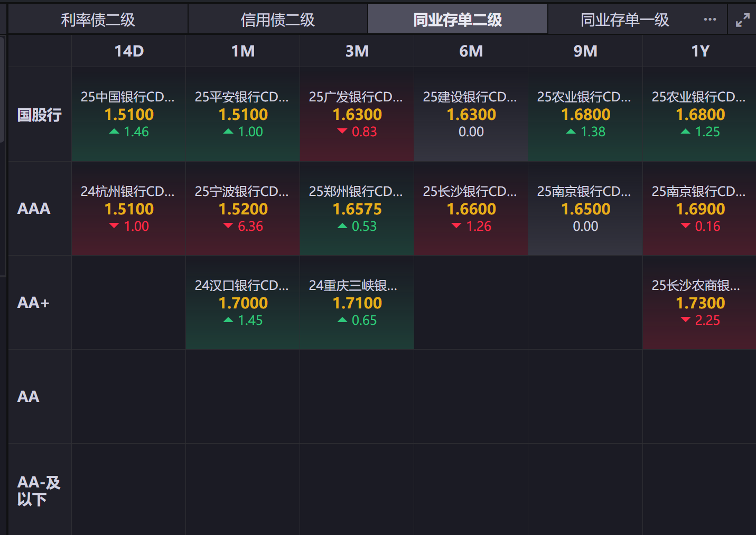Viewport: 756px width, 535px height.
Task: Click the green 0.65 change value
Action: click(x=365, y=321)
